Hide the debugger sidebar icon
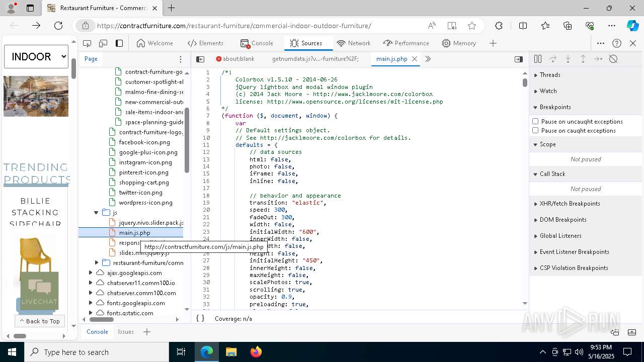Screen dimensions: 644x362 [x=519, y=59]
